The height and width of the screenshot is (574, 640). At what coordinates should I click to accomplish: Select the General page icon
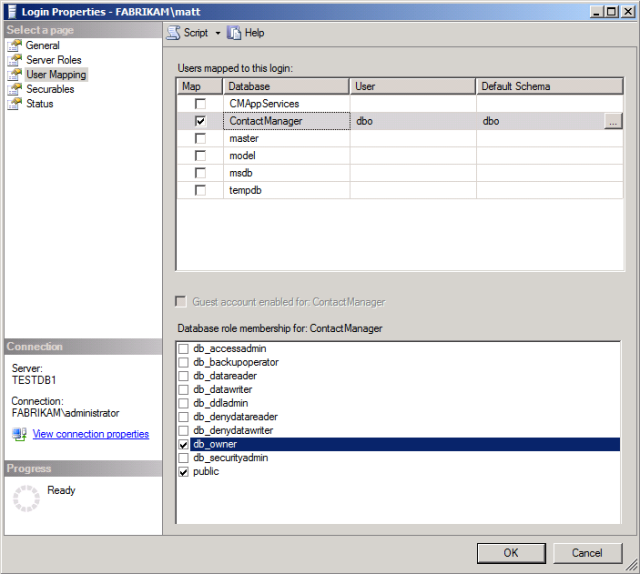(x=15, y=46)
